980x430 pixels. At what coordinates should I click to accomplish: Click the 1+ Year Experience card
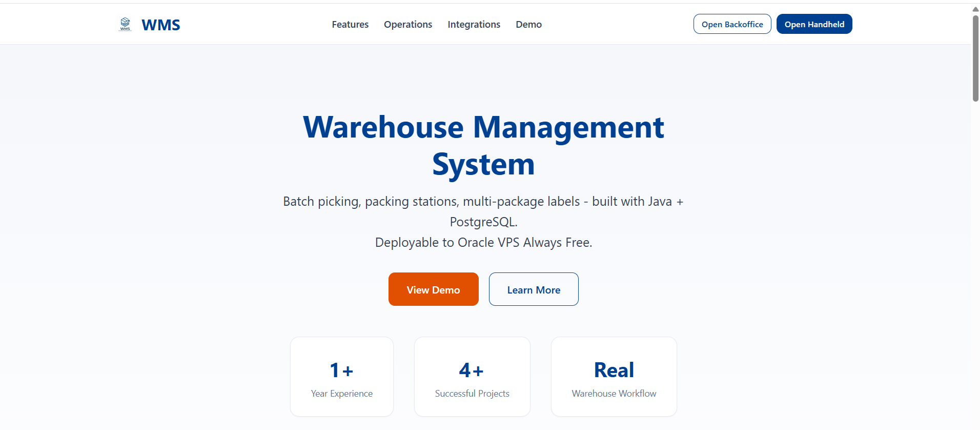click(x=342, y=377)
